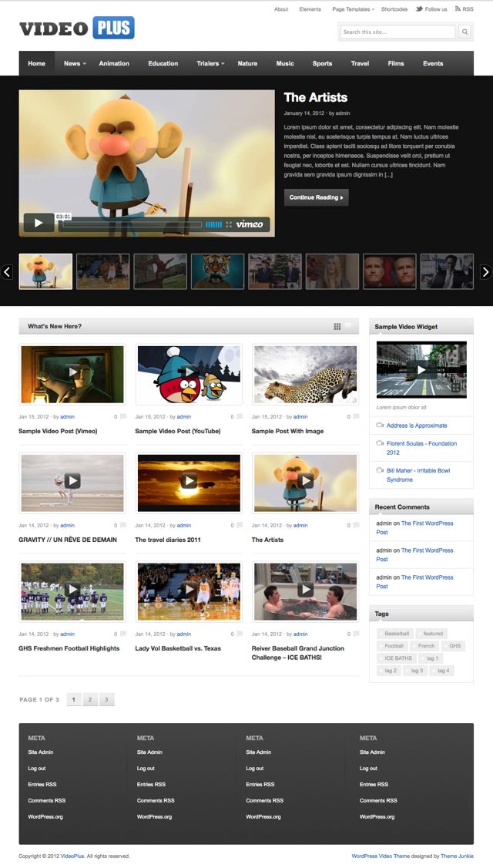This screenshot has width=493, height=868.
Task: Play the ice baths video thumbnail
Action: tap(305, 589)
